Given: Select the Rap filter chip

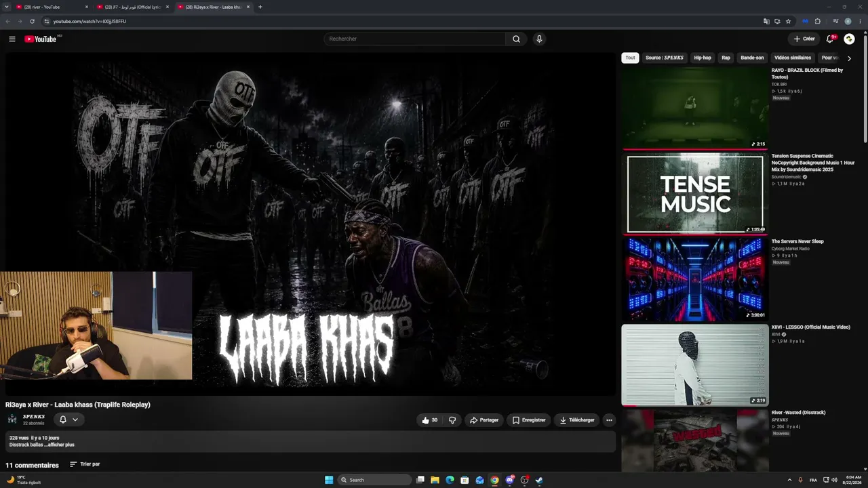Looking at the screenshot, I should pyautogui.click(x=726, y=58).
